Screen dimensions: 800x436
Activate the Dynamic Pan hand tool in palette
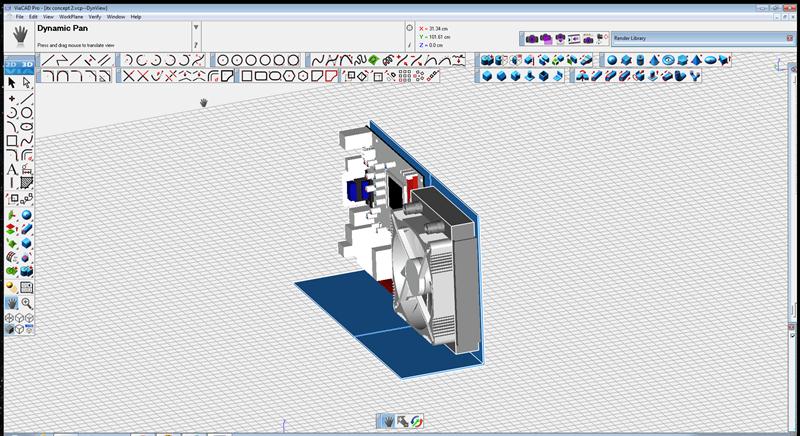12,303
